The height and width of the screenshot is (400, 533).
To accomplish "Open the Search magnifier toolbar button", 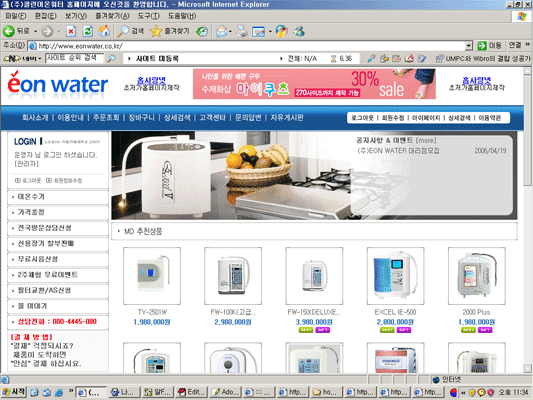I will tap(131, 31).
